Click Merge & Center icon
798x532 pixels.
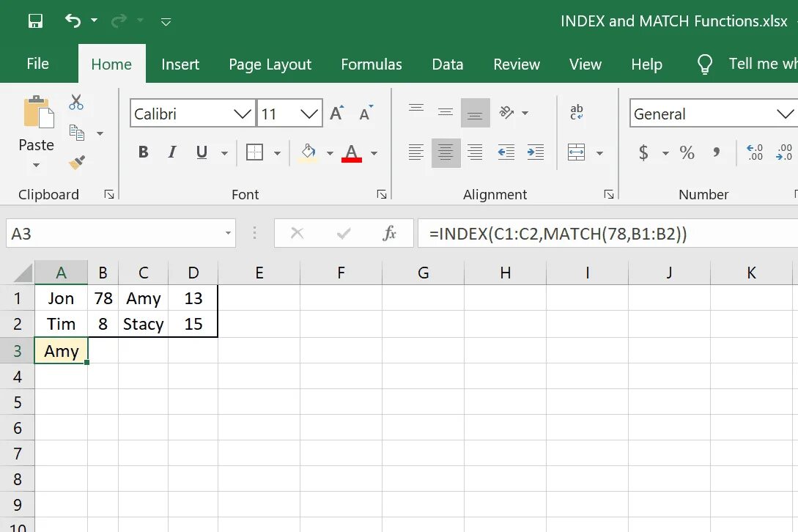click(576, 152)
